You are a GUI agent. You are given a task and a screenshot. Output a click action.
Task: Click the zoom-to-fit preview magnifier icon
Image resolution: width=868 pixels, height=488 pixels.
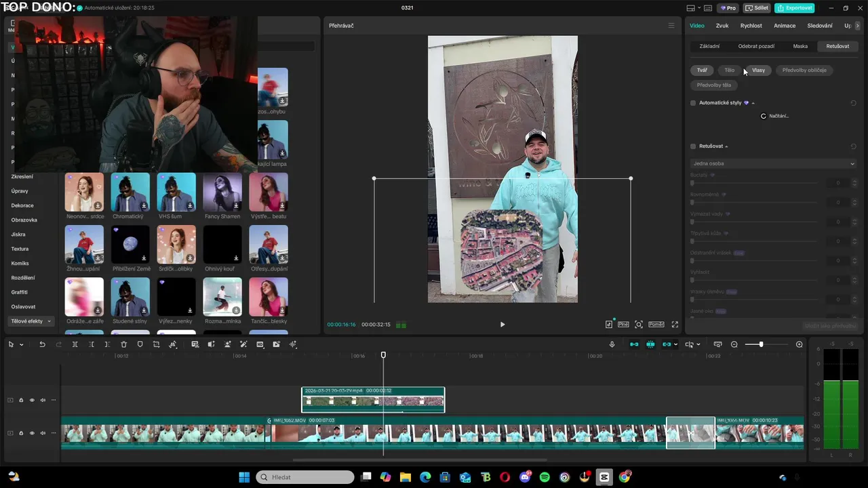(639, 325)
